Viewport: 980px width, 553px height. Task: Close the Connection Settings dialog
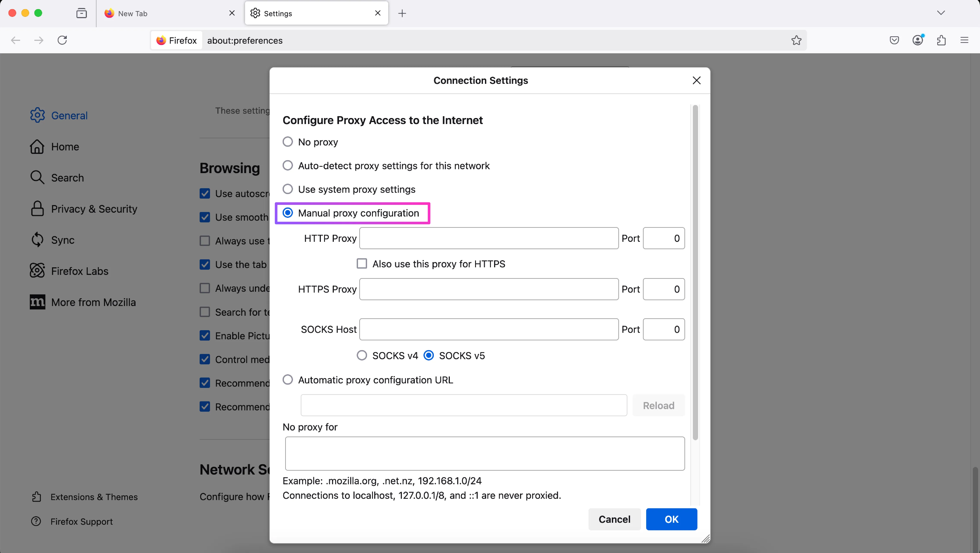click(x=696, y=80)
